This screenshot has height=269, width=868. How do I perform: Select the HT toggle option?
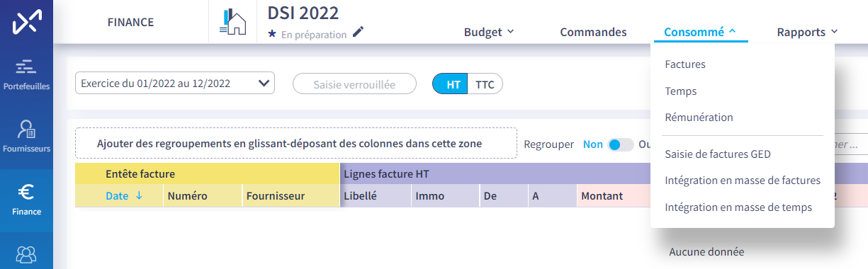pos(450,84)
